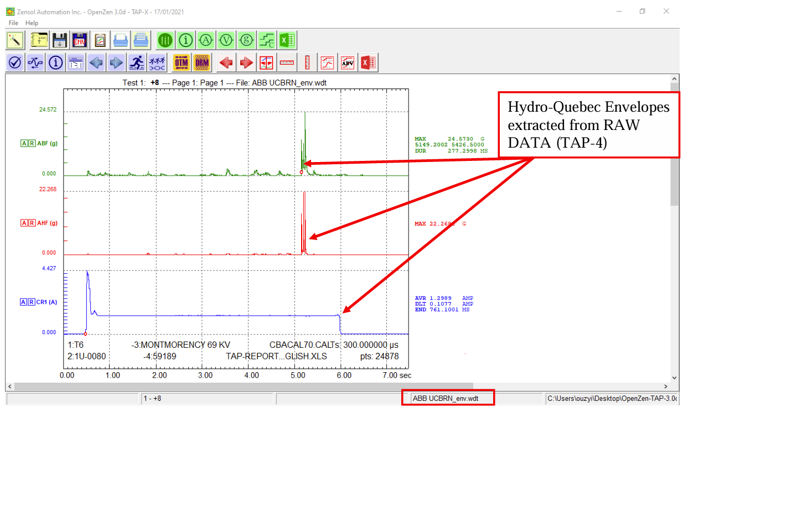The width and height of the screenshot is (797, 532).
Task: Click the multiple runners chain icon
Action: pyautogui.click(x=157, y=62)
